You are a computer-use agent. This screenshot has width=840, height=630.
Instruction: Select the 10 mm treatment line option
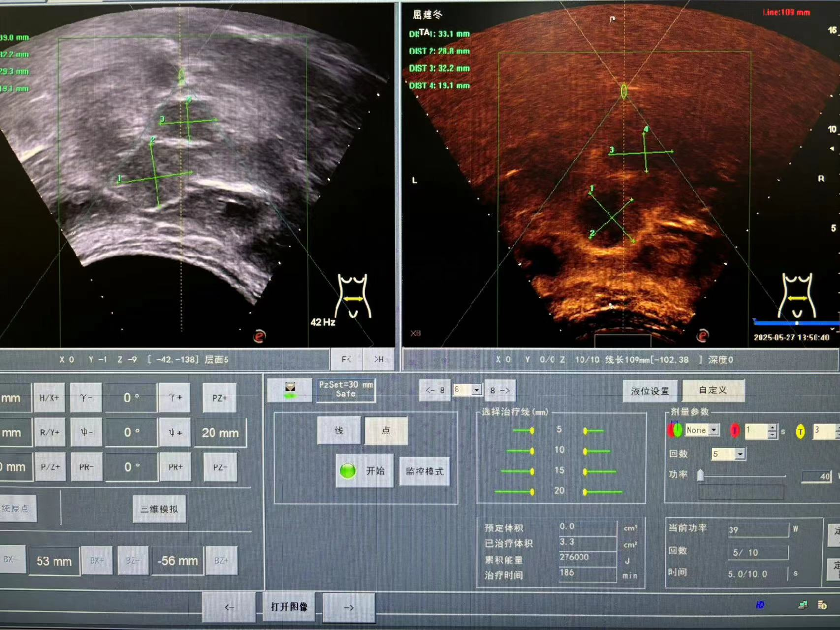tap(559, 450)
